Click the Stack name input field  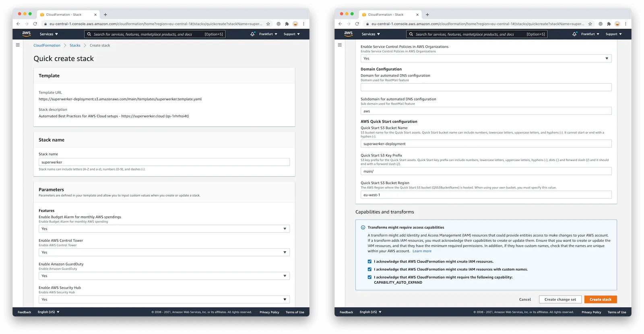coord(164,162)
